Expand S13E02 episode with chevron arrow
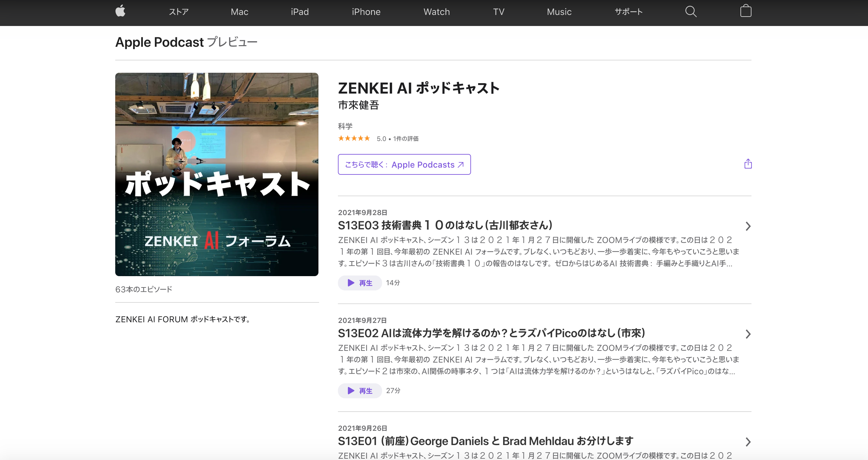Viewport: 868px width, 460px height. point(748,334)
